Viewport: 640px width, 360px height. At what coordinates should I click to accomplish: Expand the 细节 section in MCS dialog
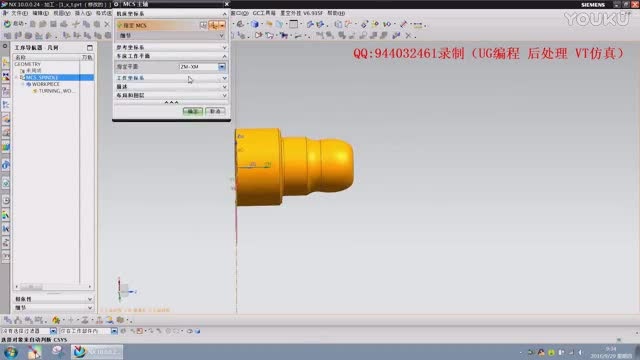171,36
